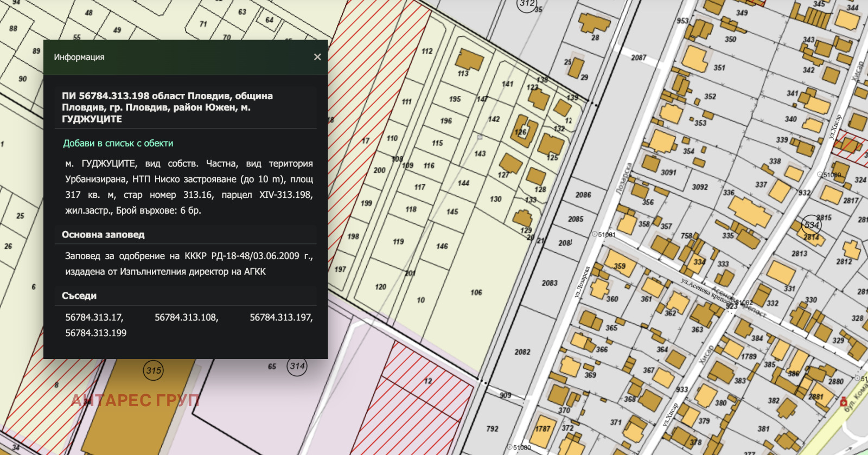Click parcel 2082 on the map
This screenshot has width=868, height=455.
coord(522,352)
